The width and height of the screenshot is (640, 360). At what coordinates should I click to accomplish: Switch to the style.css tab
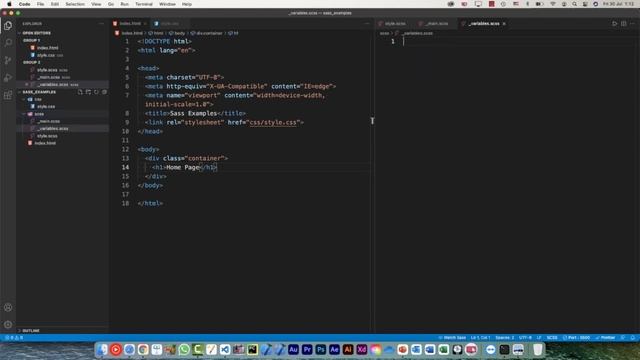pos(169,24)
